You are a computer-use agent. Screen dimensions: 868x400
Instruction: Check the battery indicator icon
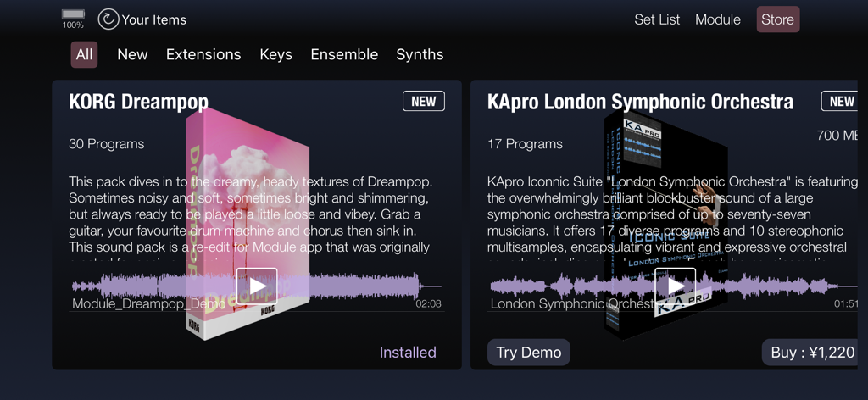pyautogui.click(x=73, y=14)
